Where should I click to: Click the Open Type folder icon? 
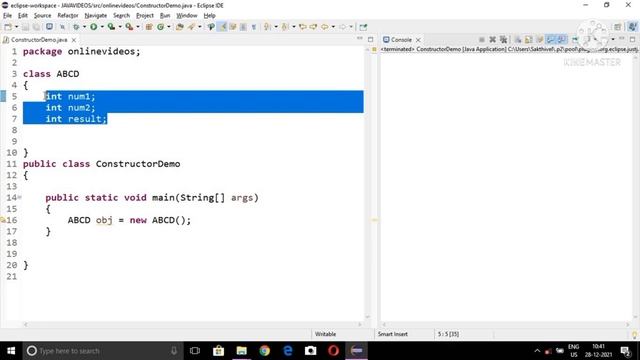click(180, 27)
